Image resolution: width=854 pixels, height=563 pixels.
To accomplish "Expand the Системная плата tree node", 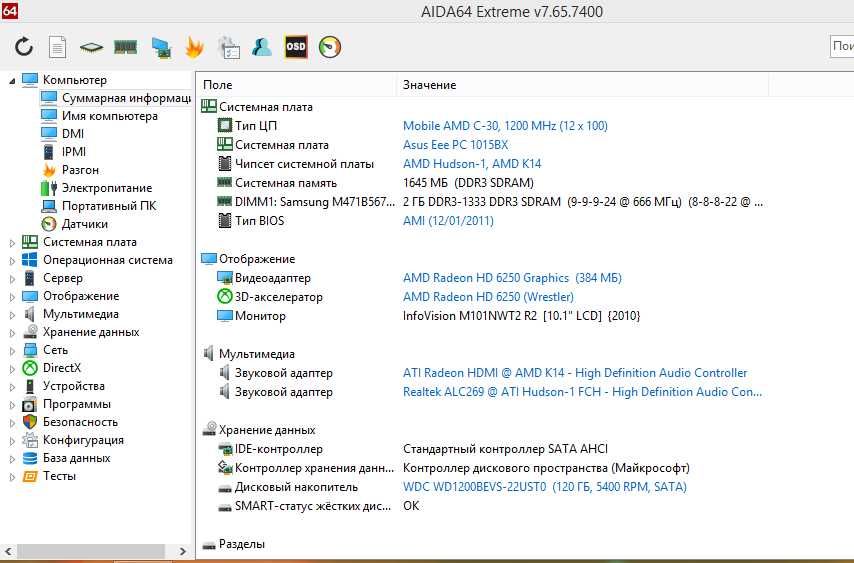I will pos(12,243).
